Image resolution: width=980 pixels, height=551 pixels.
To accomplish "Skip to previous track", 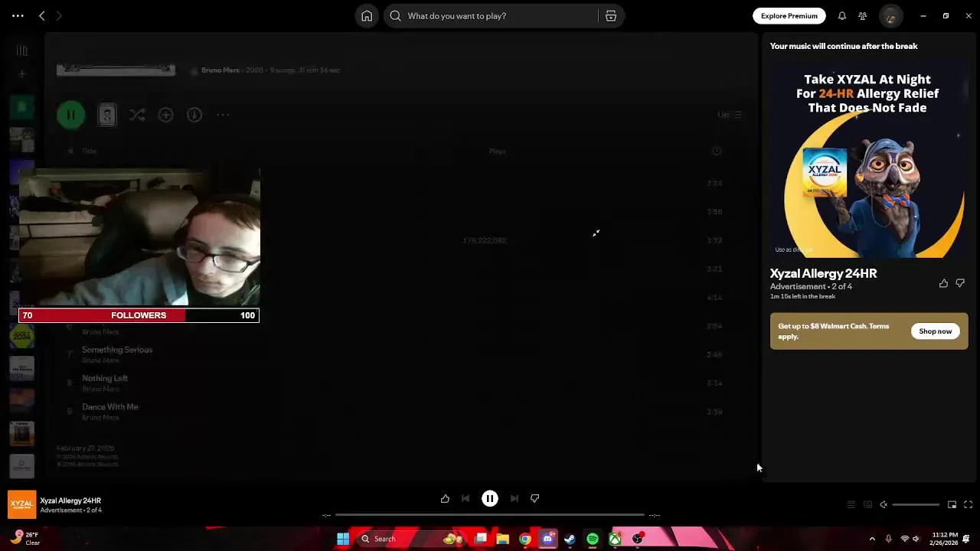I will tap(465, 499).
